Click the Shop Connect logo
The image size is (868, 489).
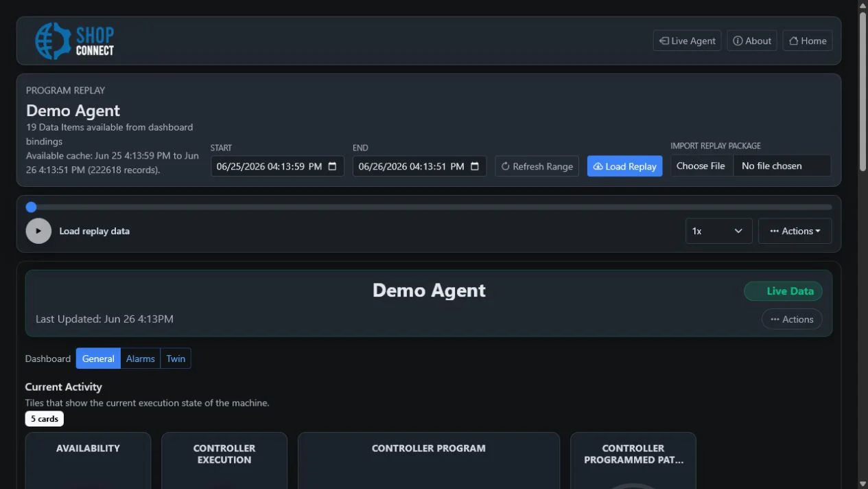tap(75, 41)
